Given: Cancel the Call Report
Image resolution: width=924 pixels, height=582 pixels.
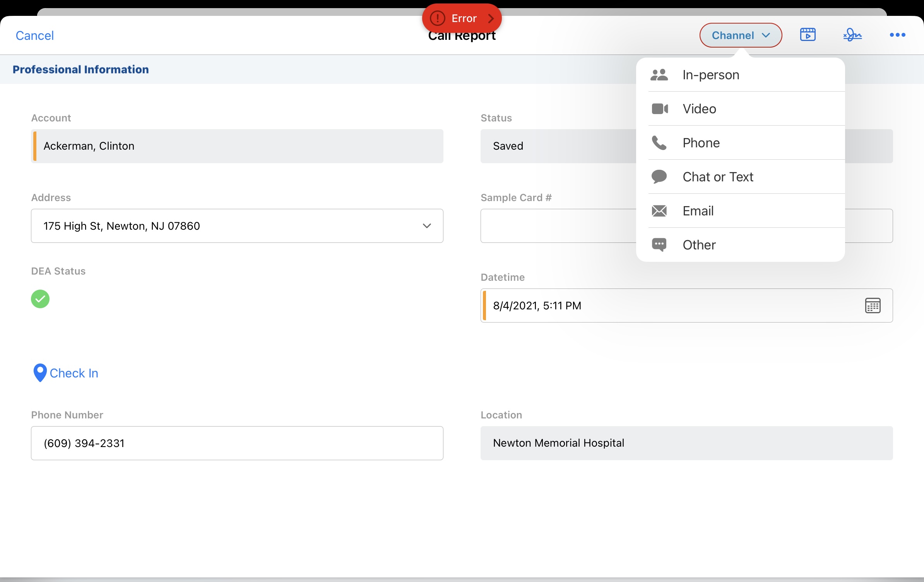Looking at the screenshot, I should pyautogui.click(x=34, y=36).
